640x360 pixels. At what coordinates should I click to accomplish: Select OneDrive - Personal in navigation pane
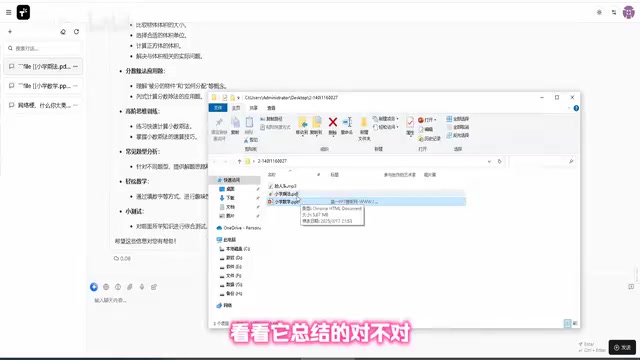[239, 228]
